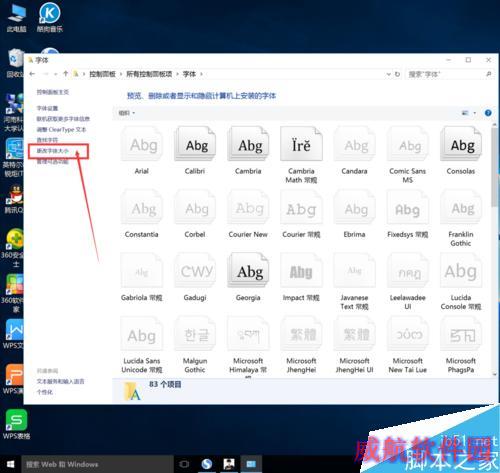
Task: Select the Consolas font icon
Action: click(461, 144)
